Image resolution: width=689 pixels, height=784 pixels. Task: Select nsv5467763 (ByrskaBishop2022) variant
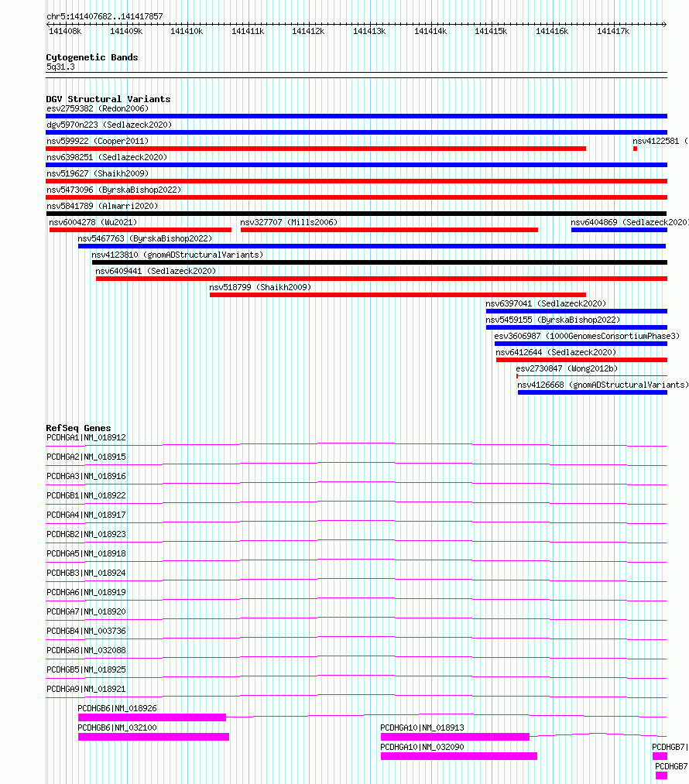372,246
